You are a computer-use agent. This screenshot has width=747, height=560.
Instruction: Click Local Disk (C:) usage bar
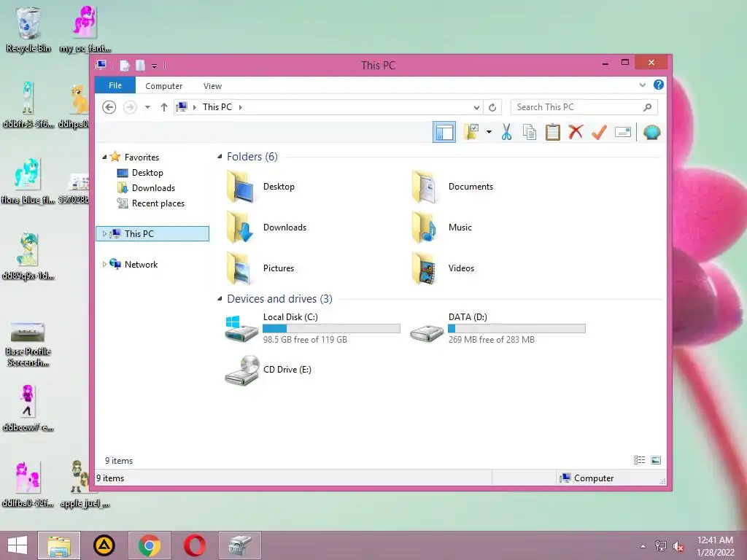[x=331, y=329]
